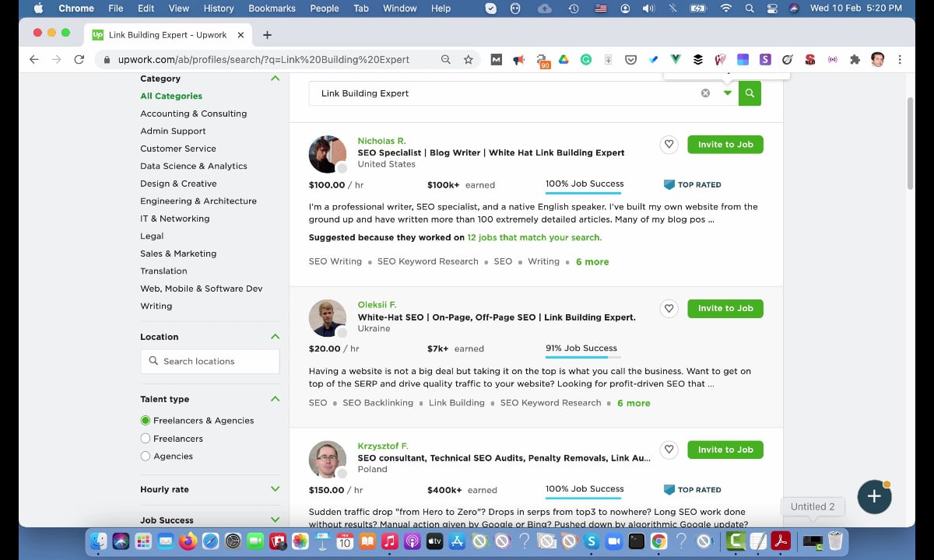
Task: Open the Google Drive extension
Action: [564, 59]
